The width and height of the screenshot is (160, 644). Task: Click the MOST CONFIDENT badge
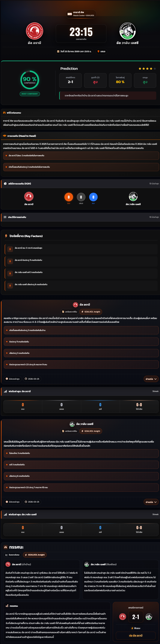30,94
